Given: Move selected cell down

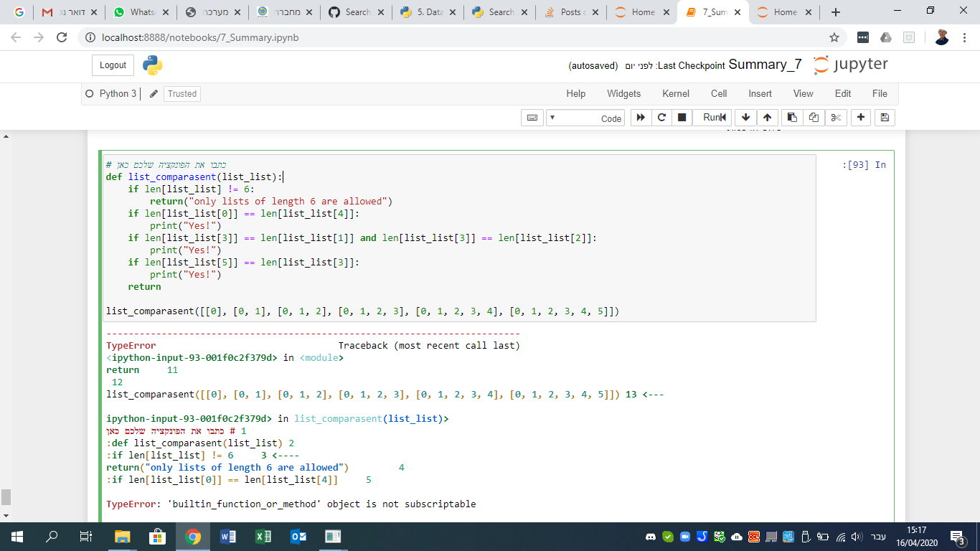Looking at the screenshot, I should click(745, 118).
